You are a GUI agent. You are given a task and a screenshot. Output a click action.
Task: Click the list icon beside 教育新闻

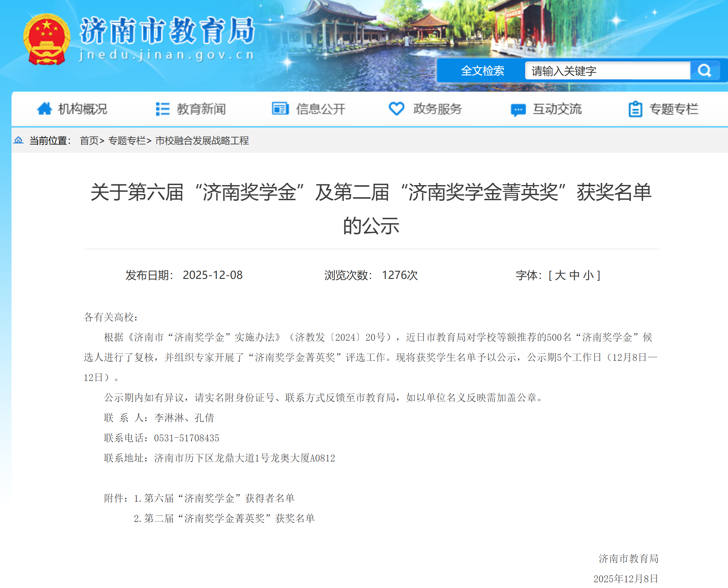(163, 109)
